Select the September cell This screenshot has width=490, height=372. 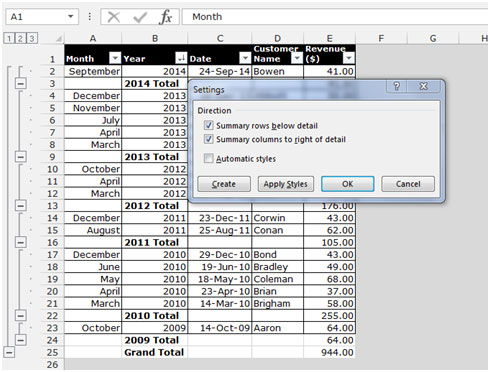click(x=93, y=71)
